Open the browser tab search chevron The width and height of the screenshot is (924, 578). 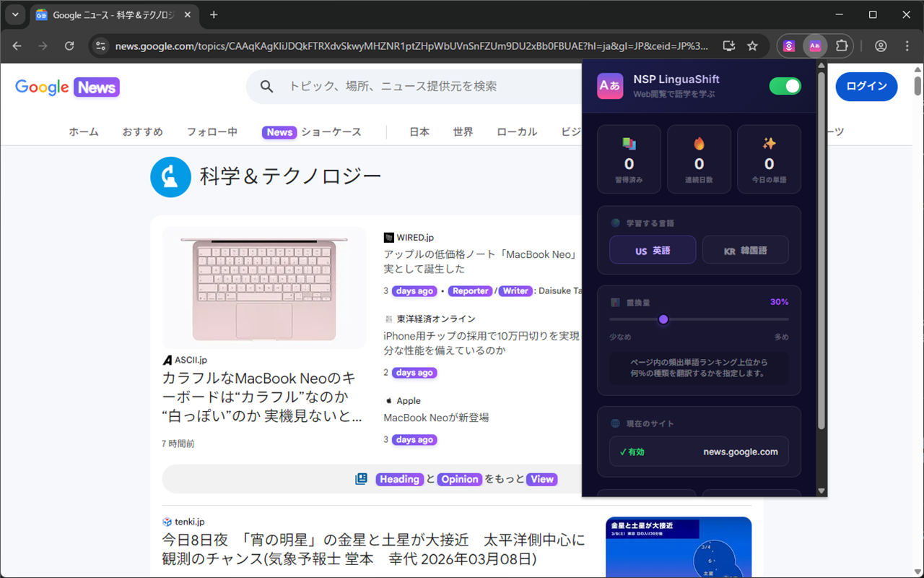pos(14,14)
